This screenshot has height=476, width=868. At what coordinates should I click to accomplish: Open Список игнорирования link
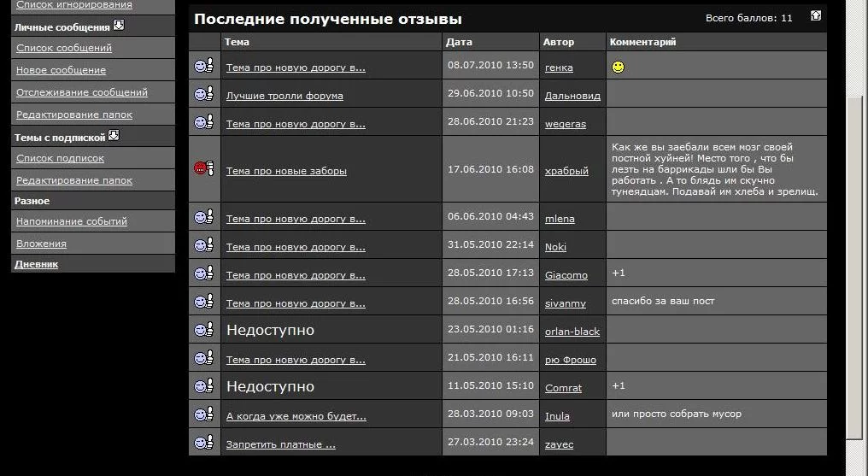click(74, 5)
